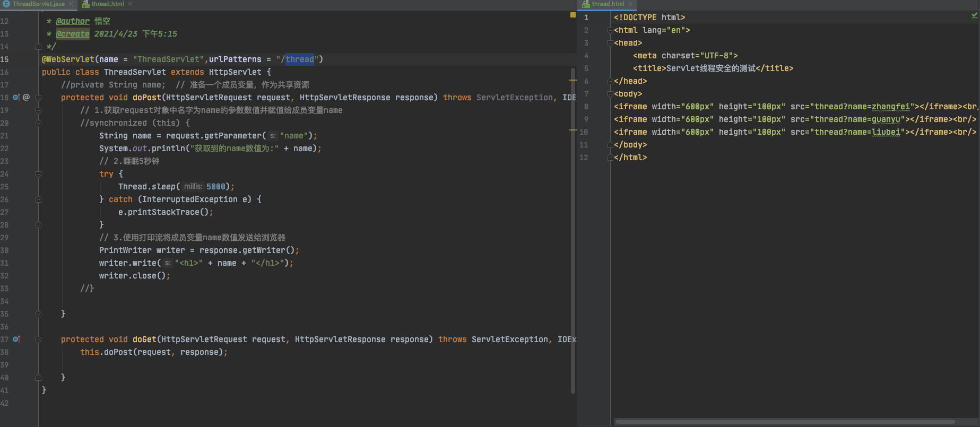Collapse the doGet method at line 37

(x=38, y=339)
